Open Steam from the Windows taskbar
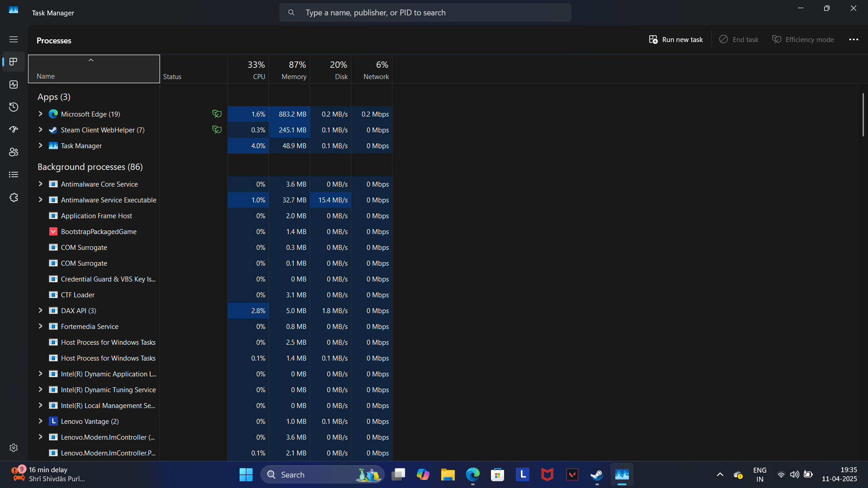The height and width of the screenshot is (488, 868). click(x=597, y=475)
